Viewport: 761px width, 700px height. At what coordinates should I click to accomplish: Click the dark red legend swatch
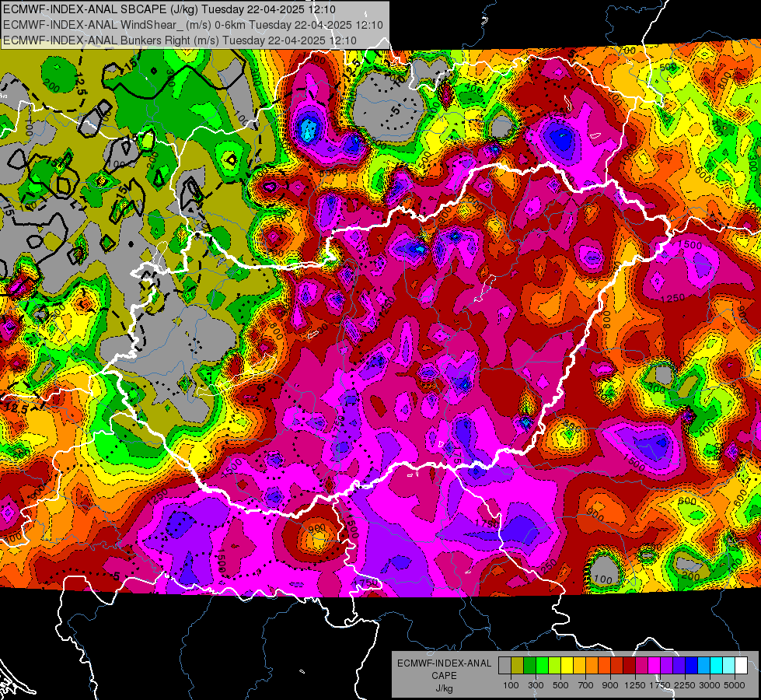click(x=629, y=665)
